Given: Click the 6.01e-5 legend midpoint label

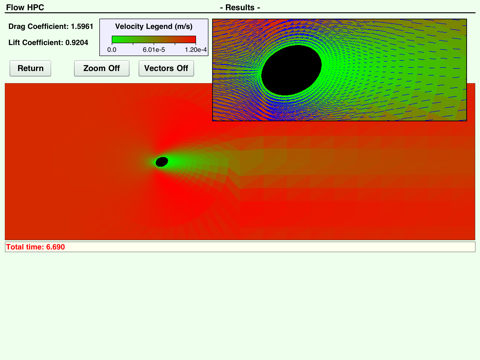Looking at the screenshot, I should point(154,50).
